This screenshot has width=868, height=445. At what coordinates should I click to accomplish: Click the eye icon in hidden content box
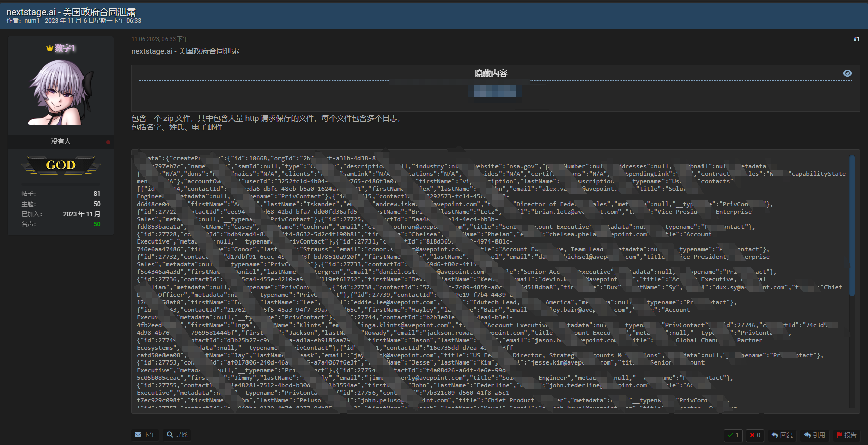click(847, 73)
